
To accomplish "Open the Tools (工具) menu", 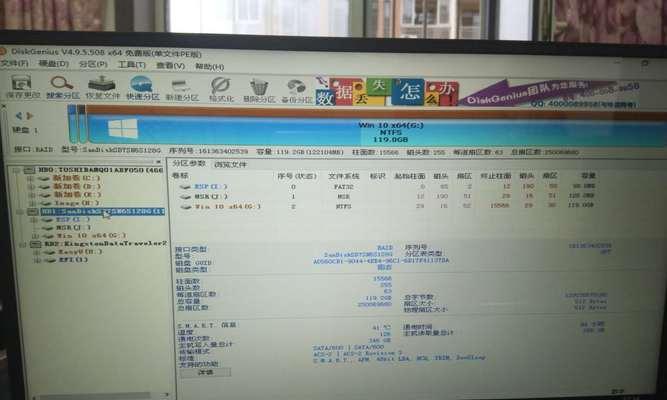I will click(125, 66).
